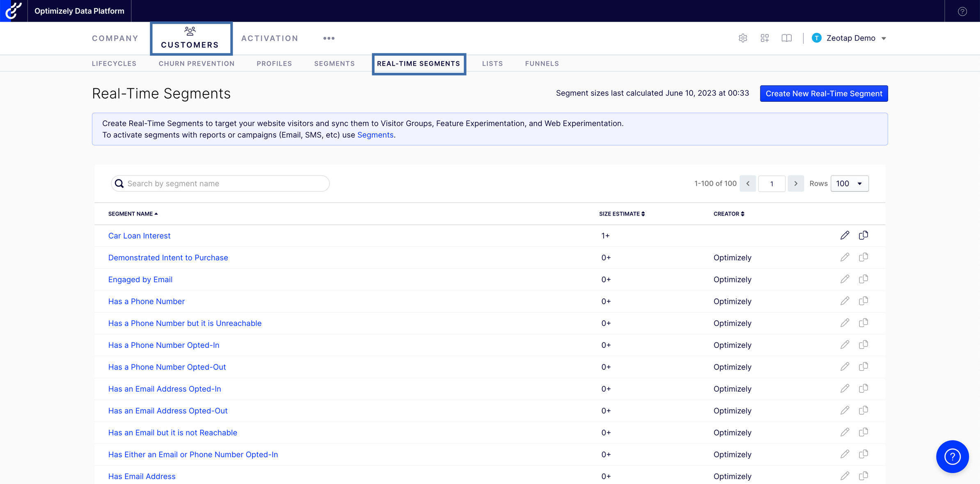Image resolution: width=980 pixels, height=484 pixels.
Task: Sort by Creator column
Action: (x=728, y=214)
